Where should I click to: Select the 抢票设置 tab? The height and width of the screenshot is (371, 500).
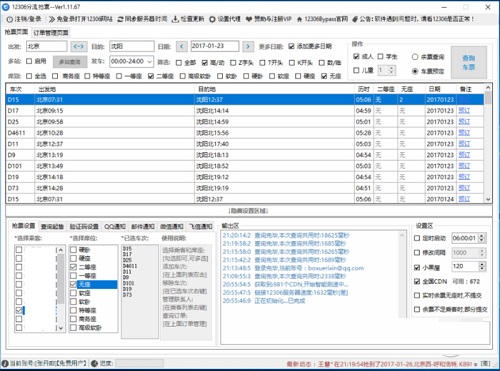pyautogui.click(x=24, y=226)
